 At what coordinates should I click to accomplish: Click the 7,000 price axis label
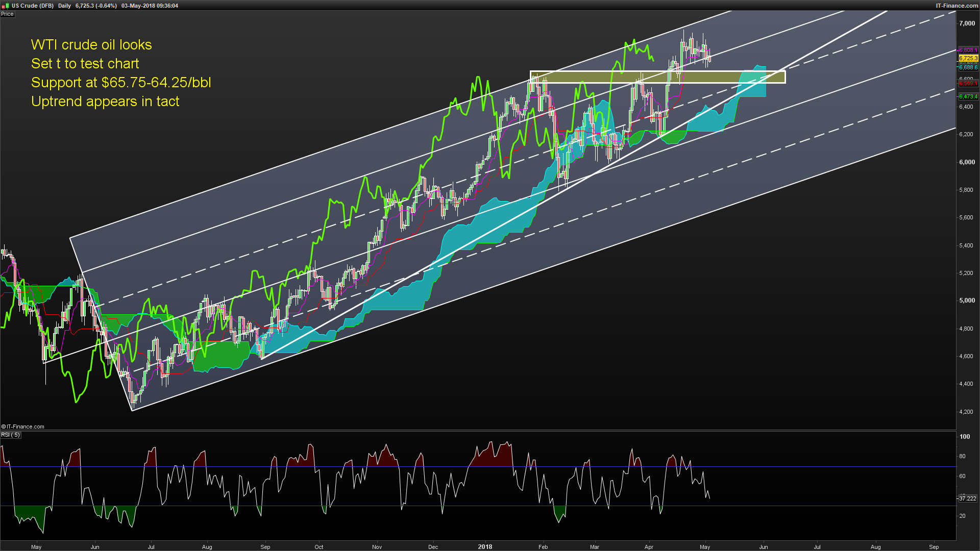pos(967,23)
